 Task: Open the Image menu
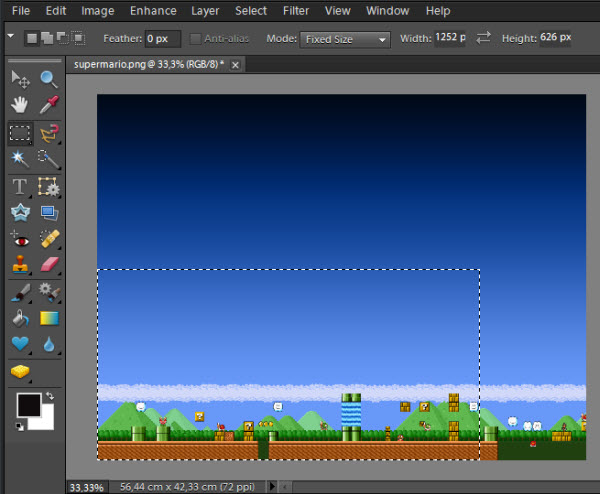pos(98,11)
